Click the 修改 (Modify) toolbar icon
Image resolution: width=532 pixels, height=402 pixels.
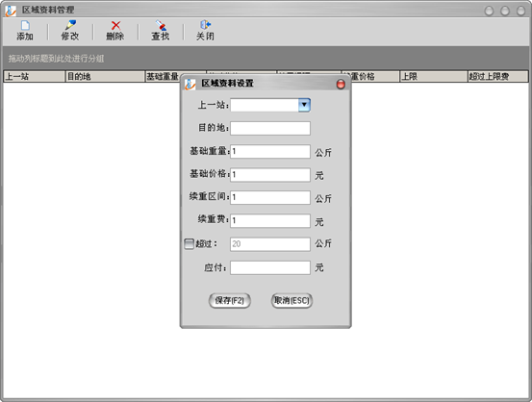pyautogui.click(x=70, y=31)
